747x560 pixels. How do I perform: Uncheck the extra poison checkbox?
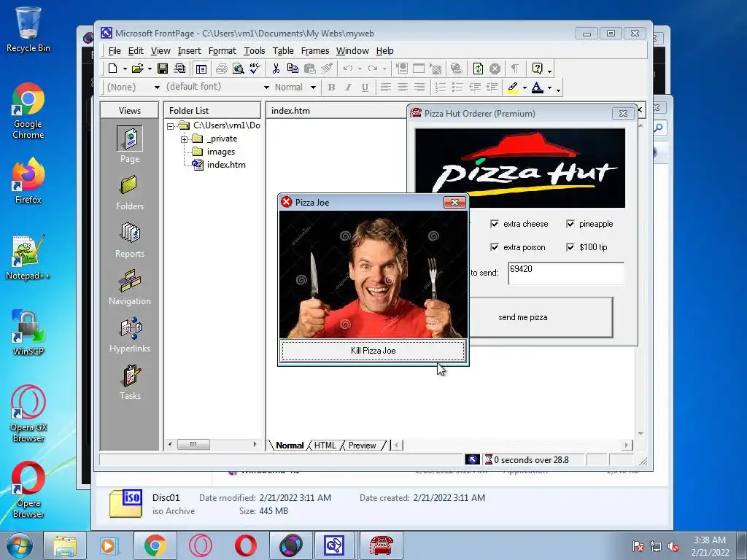coord(495,247)
